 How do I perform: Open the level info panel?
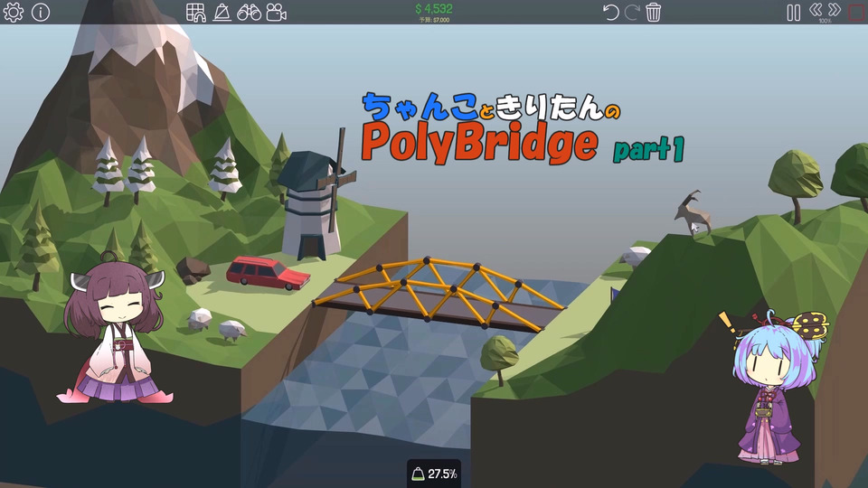click(41, 12)
